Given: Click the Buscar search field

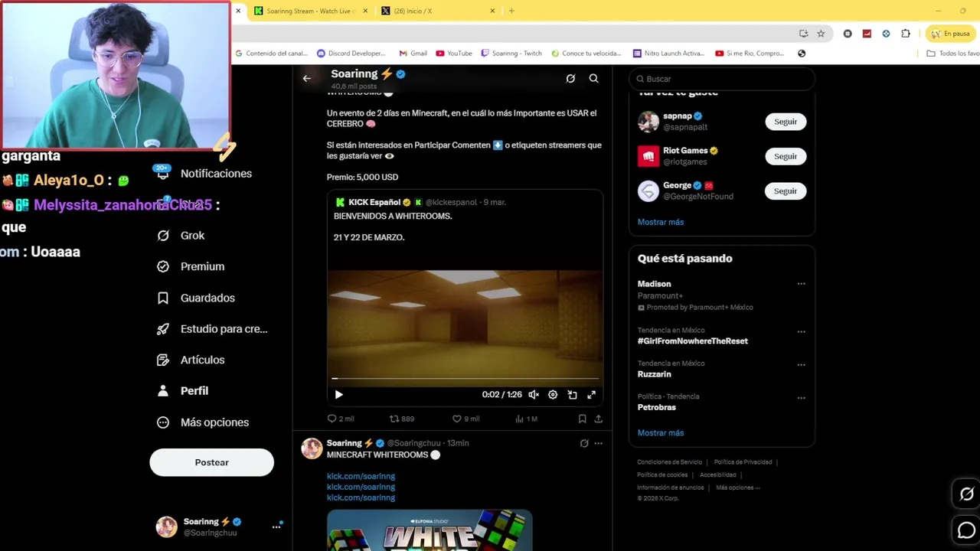Looking at the screenshot, I should coord(722,79).
